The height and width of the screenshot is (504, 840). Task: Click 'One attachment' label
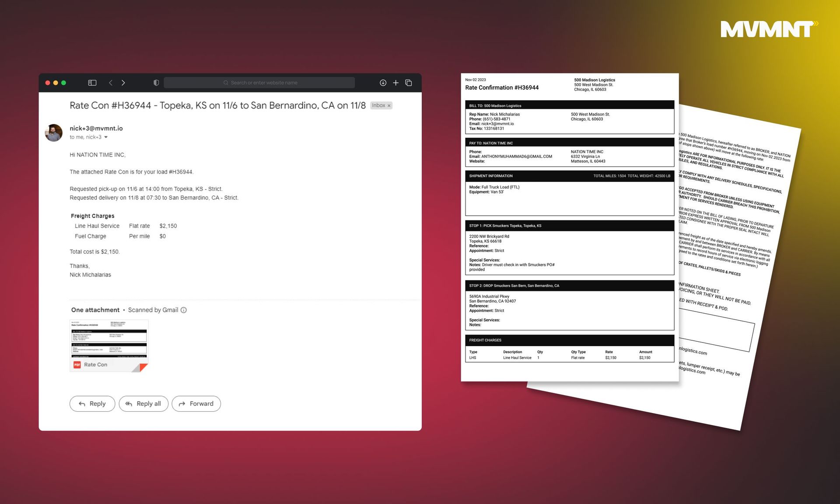pyautogui.click(x=95, y=310)
